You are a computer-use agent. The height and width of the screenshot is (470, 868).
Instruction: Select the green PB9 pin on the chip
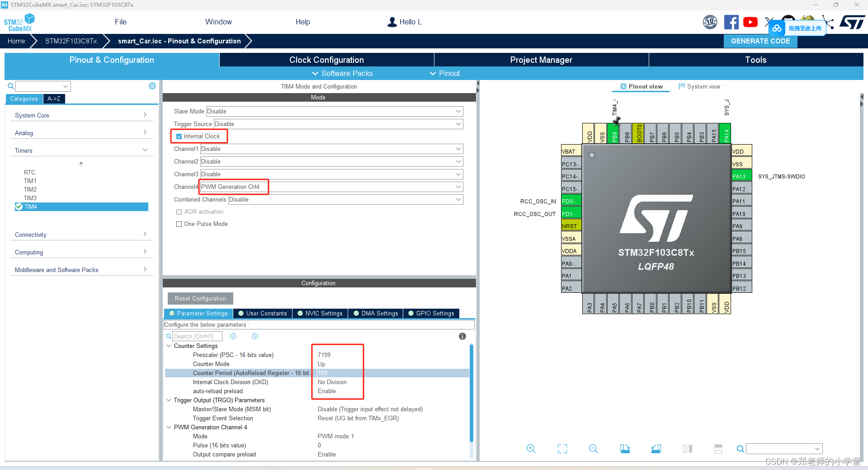pos(614,133)
